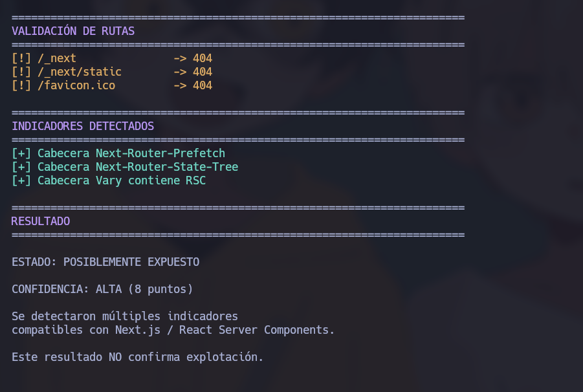Click the Next.js / React Server Components text
This screenshot has height=392, width=583.
coord(225,330)
